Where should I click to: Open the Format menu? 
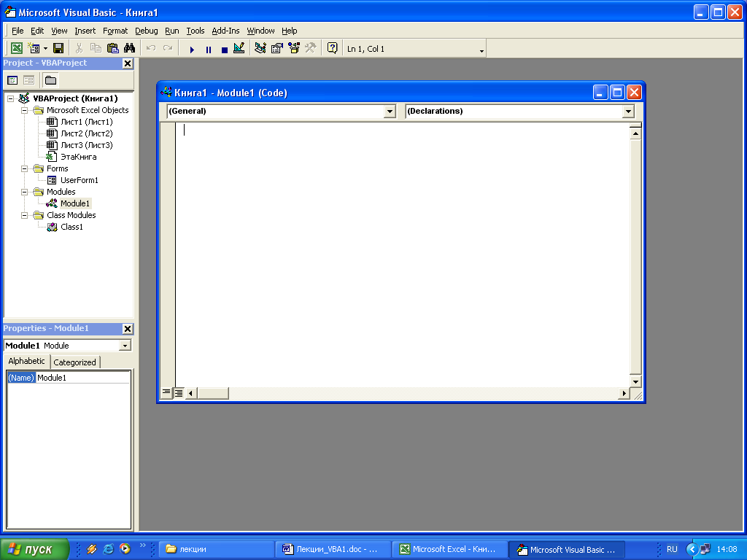click(x=115, y=31)
